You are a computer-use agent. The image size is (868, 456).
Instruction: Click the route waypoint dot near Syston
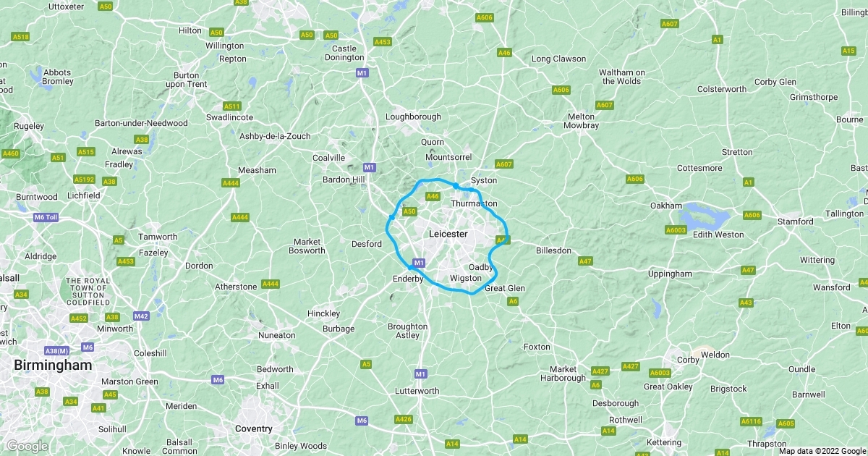(455, 185)
